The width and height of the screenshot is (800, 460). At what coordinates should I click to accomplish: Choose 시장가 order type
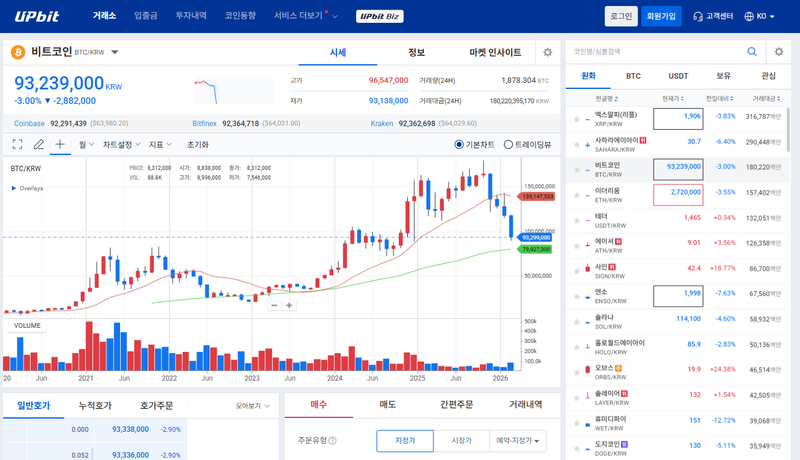461,440
